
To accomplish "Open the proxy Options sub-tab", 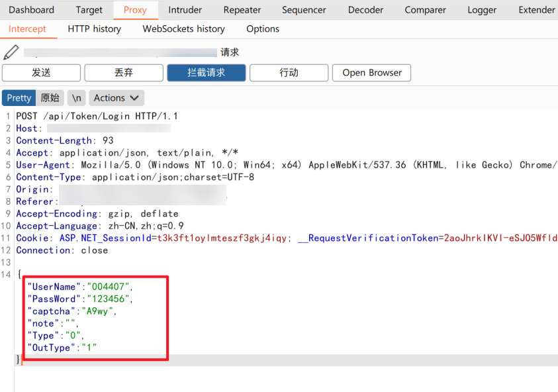I will point(263,29).
